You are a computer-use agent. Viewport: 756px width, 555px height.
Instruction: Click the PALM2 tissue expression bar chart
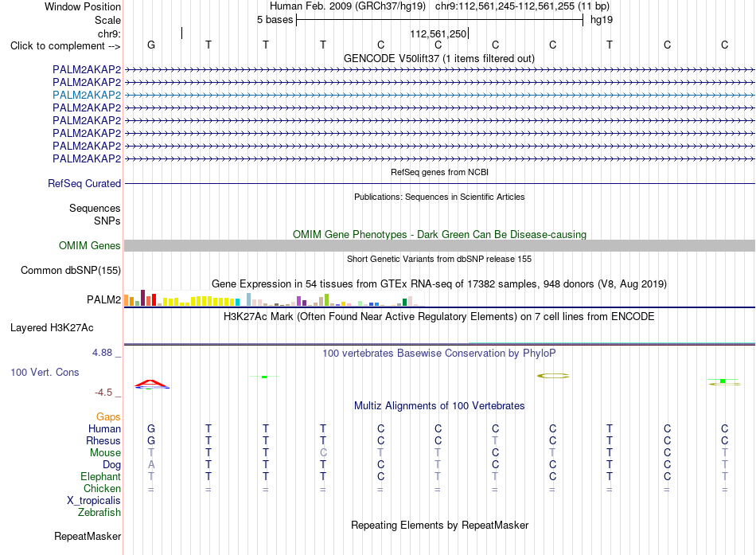point(274,299)
